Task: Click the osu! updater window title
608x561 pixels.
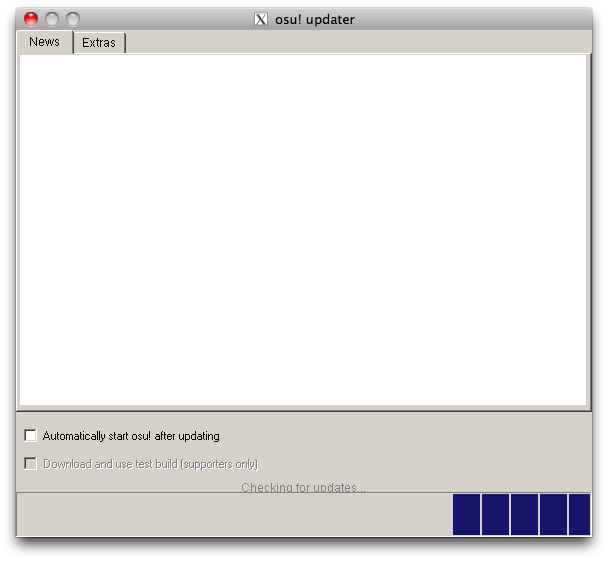Action: click(x=314, y=19)
